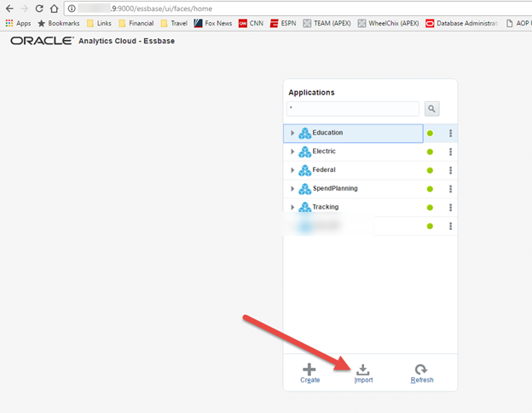The height and width of the screenshot is (413, 532).
Task: Click the browser reload button
Action: [x=39, y=8]
